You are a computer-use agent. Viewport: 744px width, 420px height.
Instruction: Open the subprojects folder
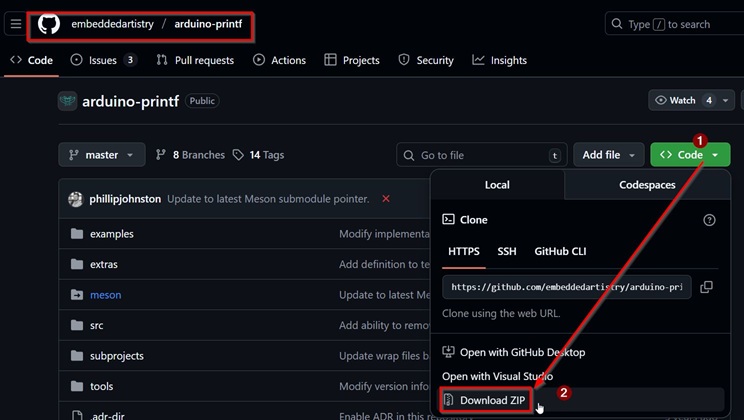117,355
